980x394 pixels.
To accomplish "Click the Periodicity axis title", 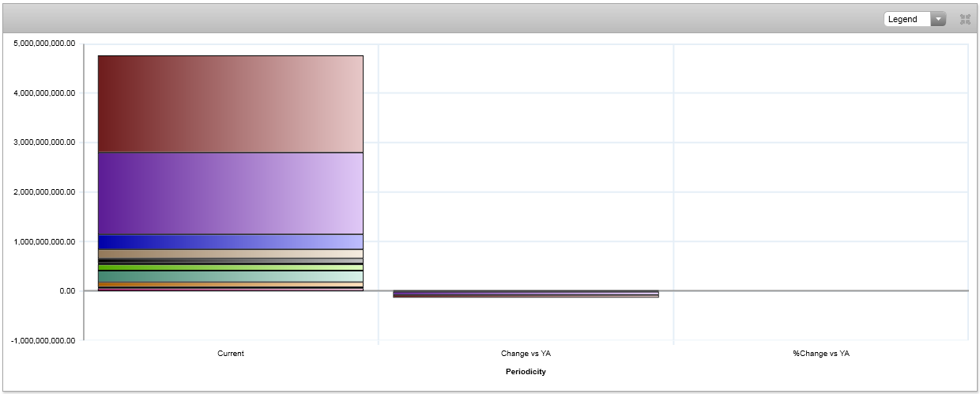I will 526,372.
